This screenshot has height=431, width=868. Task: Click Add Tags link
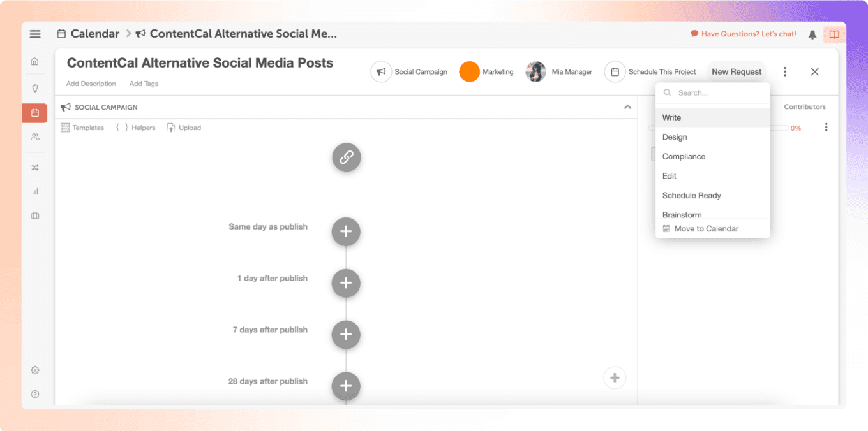(144, 84)
